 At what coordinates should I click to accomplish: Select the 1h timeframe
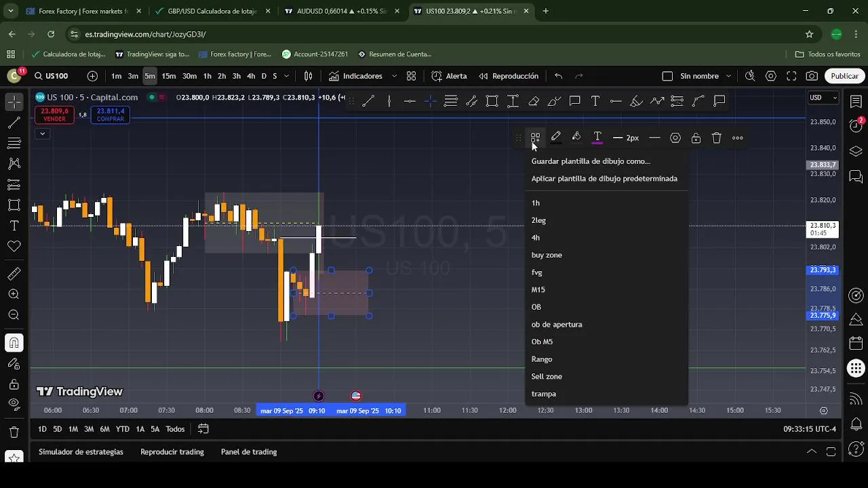point(208,76)
